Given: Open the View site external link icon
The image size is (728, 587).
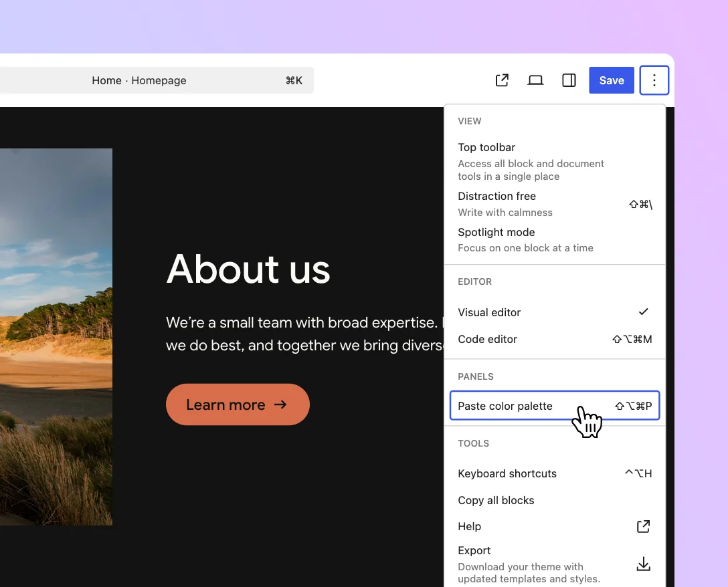Looking at the screenshot, I should point(502,80).
